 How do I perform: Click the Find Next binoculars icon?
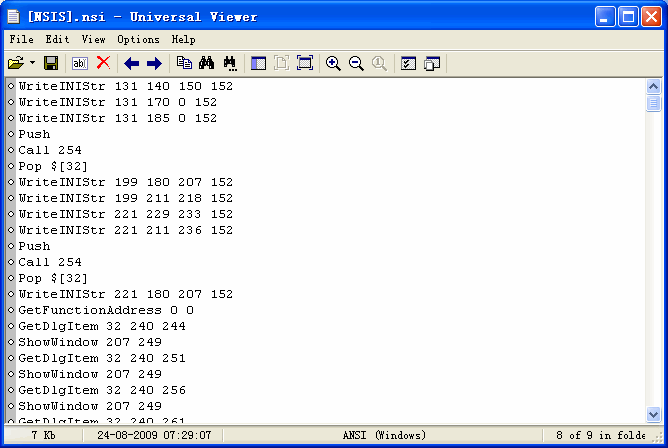pos(229,63)
